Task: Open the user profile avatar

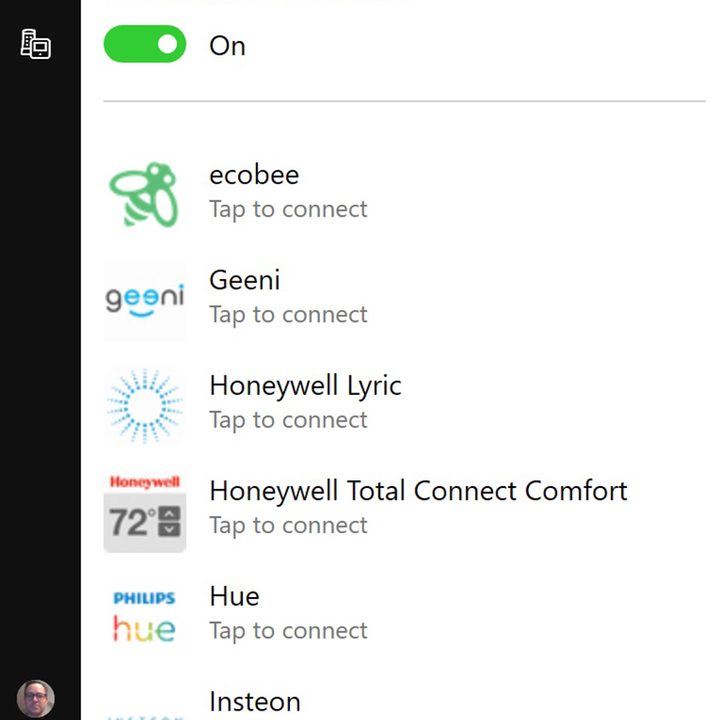Action: point(36,698)
